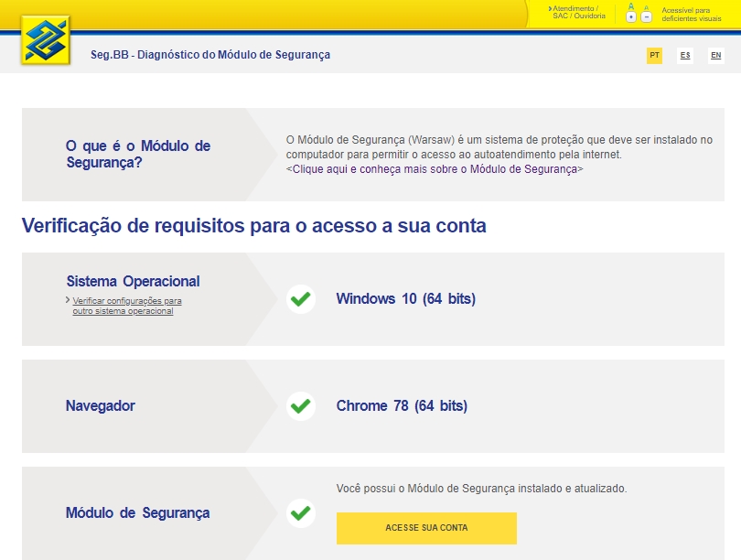Click the Windows 10 (64 bits) text

[406, 298]
